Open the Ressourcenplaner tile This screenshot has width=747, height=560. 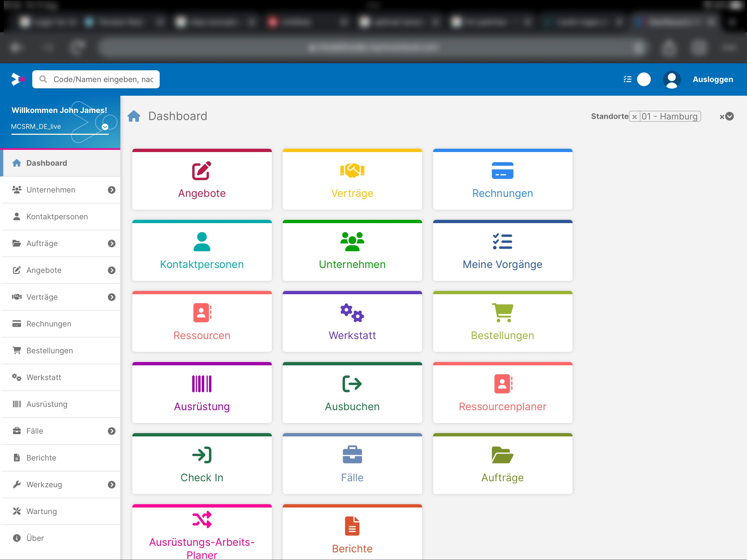(502, 393)
